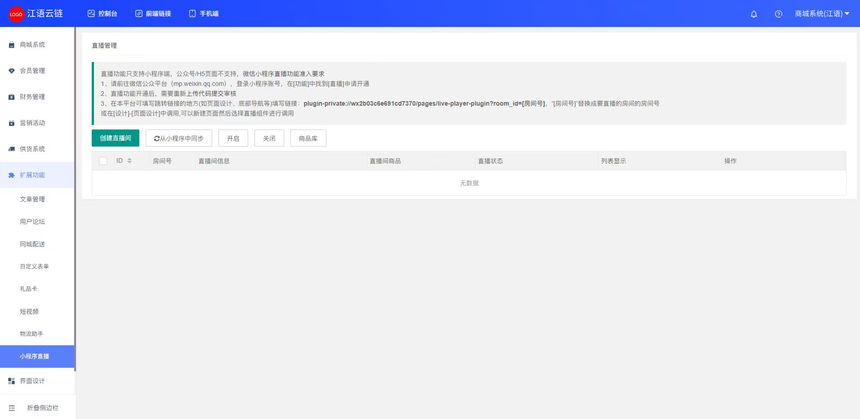Open the 控制台 top navigation item

pos(102,14)
